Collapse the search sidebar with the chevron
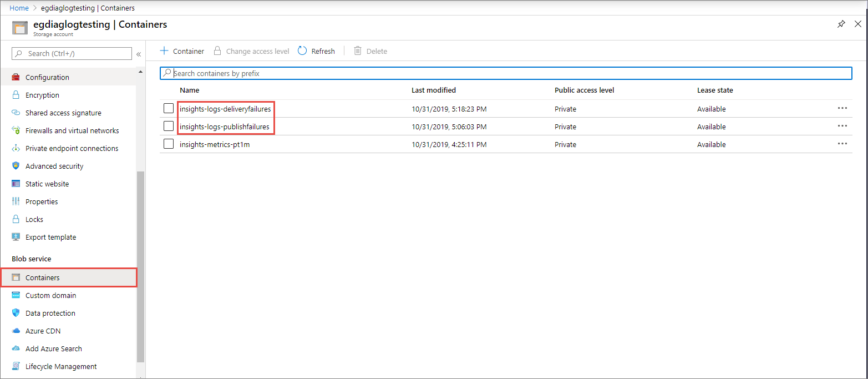The image size is (868, 379). (x=138, y=53)
